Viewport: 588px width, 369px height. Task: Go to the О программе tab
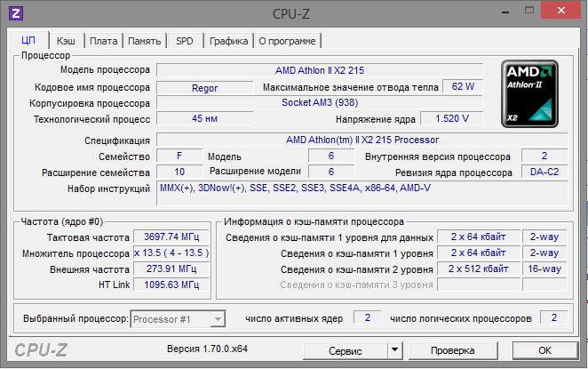click(288, 41)
